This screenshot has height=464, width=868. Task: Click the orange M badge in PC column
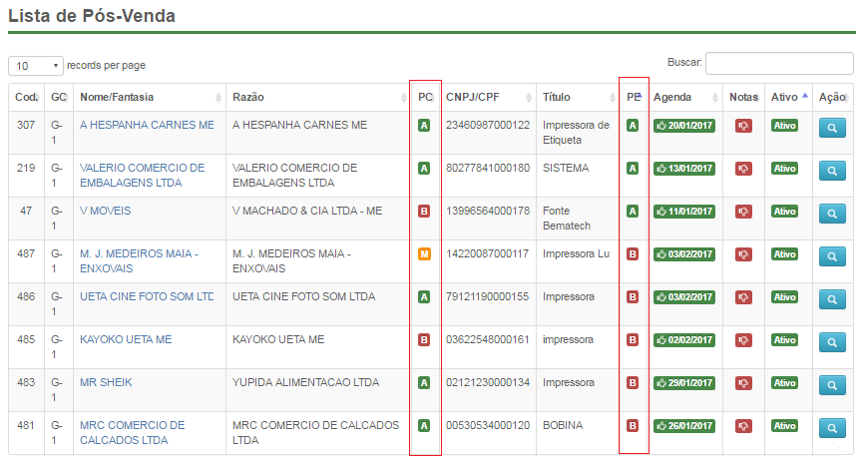click(424, 254)
